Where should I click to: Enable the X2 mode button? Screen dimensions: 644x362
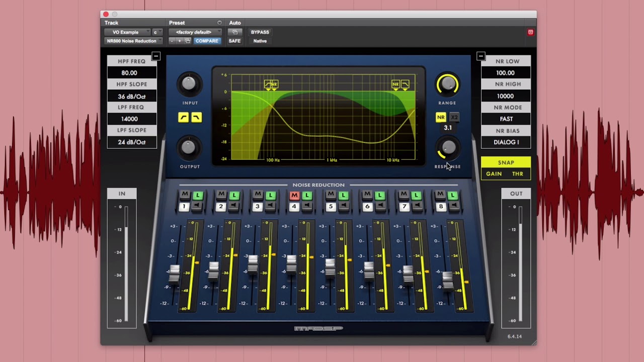point(454,117)
